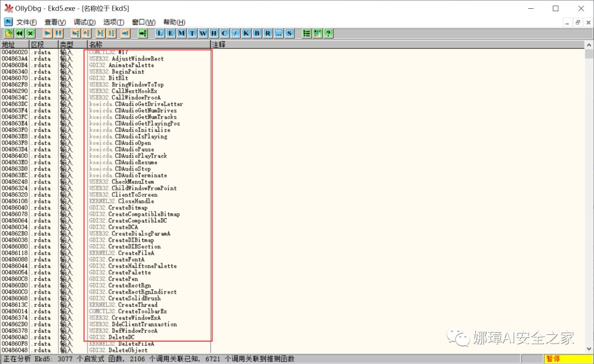Select the koeicda.CDAudioInitialize row

pos(293,130)
